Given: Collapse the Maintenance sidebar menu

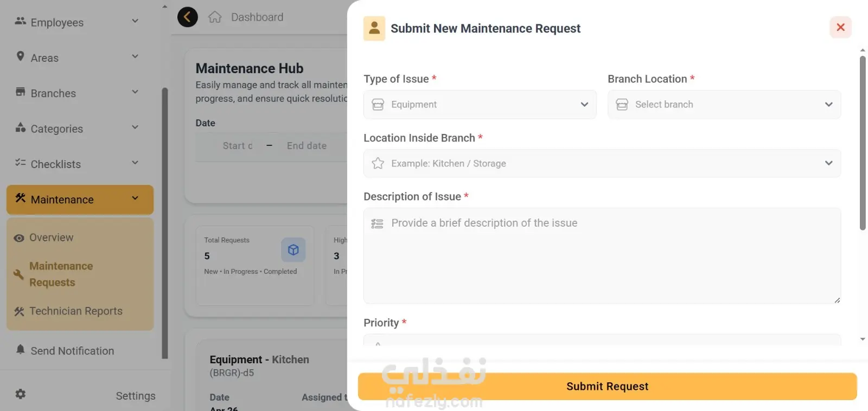Looking at the screenshot, I should 135,198.
